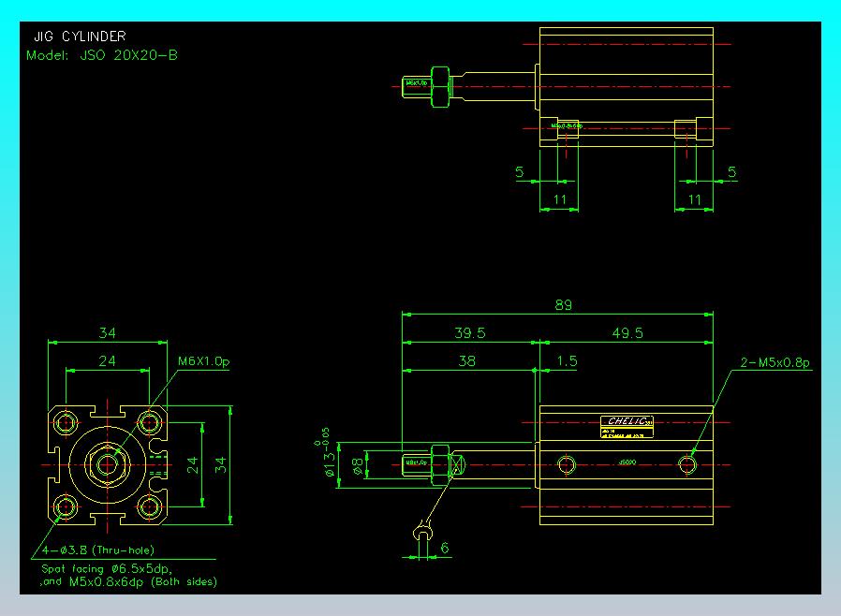841x616 pixels.
Task: Select the "Spot facing ø6.5x5dp," note line
Action: [x=107, y=569]
